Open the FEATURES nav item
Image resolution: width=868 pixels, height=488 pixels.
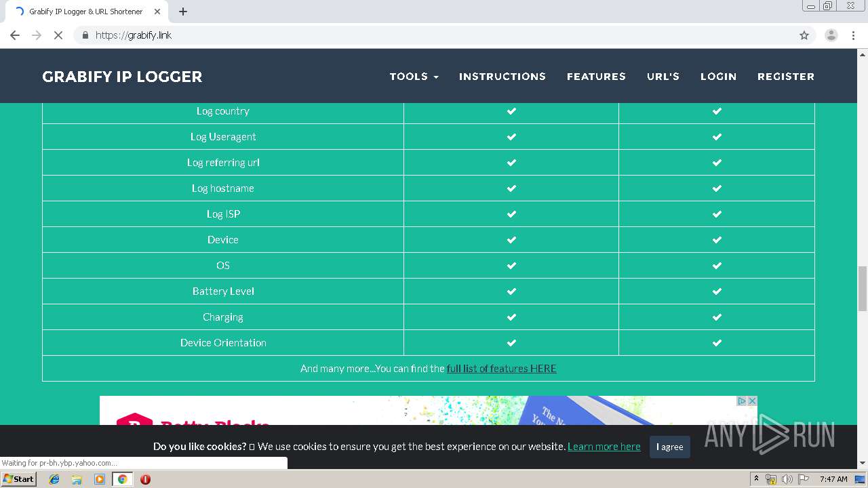click(x=596, y=77)
